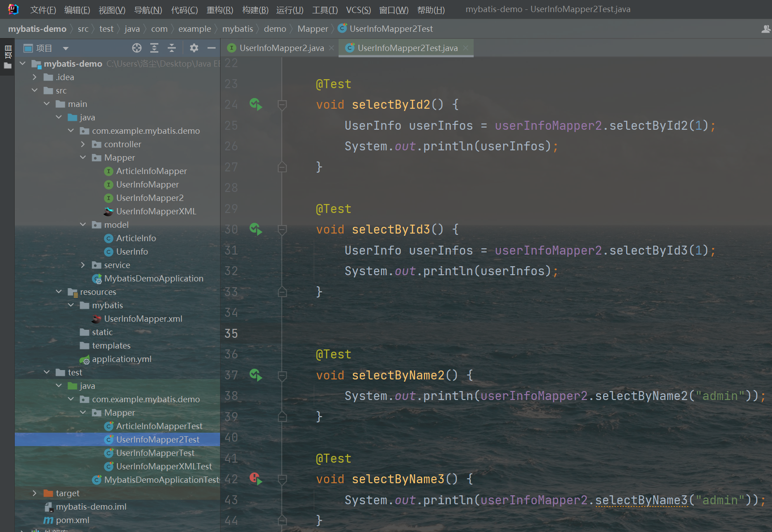Open VCS(S) menu
The width and height of the screenshot is (772, 532).
358,10
